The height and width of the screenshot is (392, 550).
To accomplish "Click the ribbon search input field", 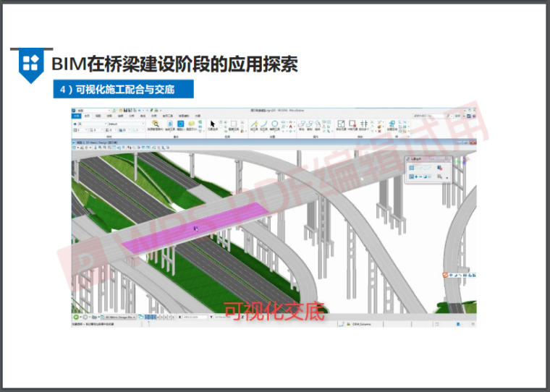I will click(427, 116).
